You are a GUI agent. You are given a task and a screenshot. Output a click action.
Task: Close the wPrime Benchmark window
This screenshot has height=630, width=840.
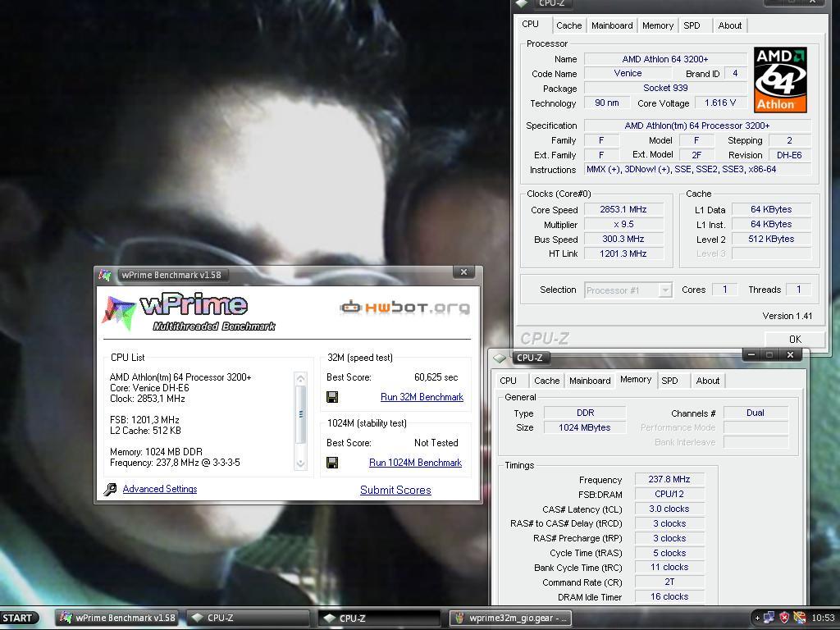click(x=464, y=272)
